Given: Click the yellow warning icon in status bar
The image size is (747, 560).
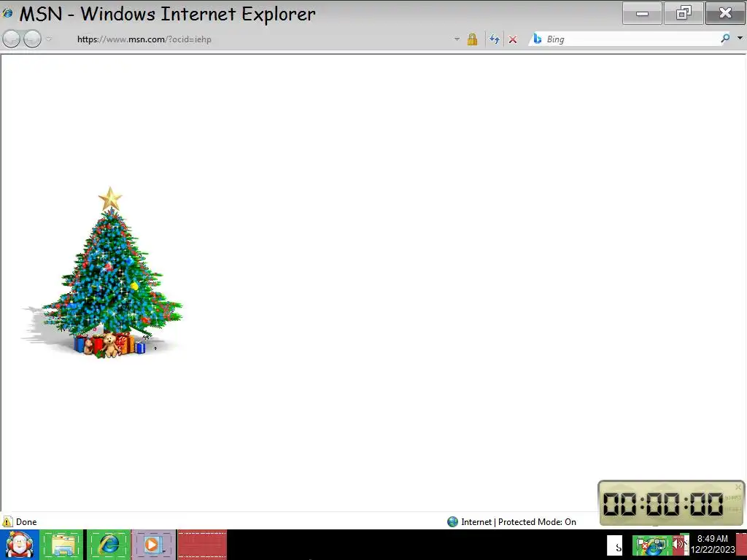Looking at the screenshot, I should pyautogui.click(x=7, y=521).
